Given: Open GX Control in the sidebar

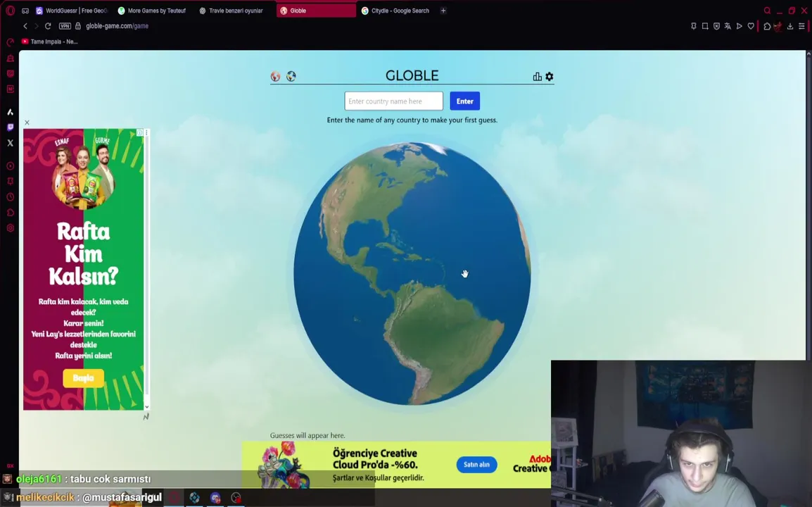Looking at the screenshot, I should coord(11,42).
